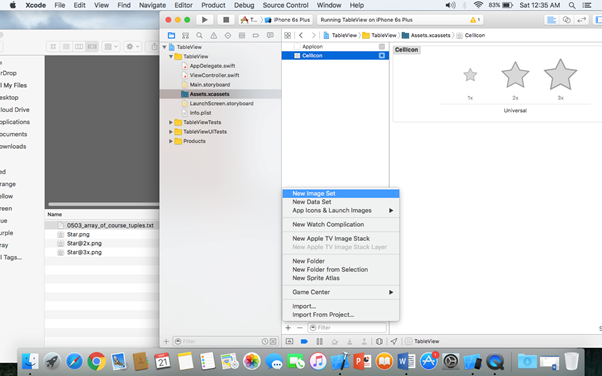
Task: Open App Icons & Launch Images submenu
Action: click(x=341, y=210)
